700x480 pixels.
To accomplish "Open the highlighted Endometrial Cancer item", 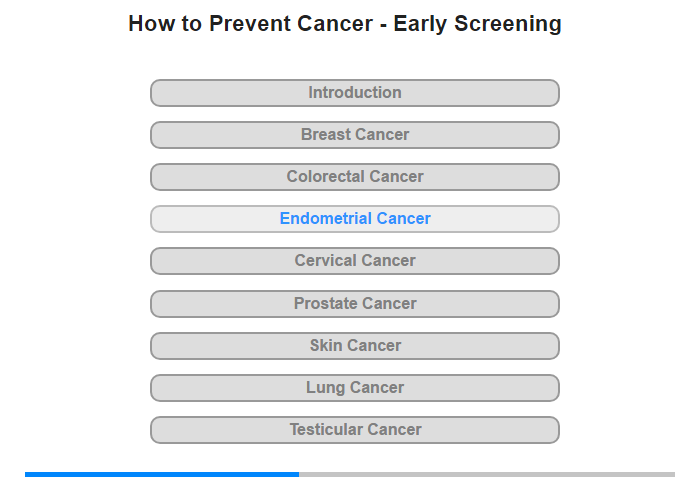I will 355,219.
